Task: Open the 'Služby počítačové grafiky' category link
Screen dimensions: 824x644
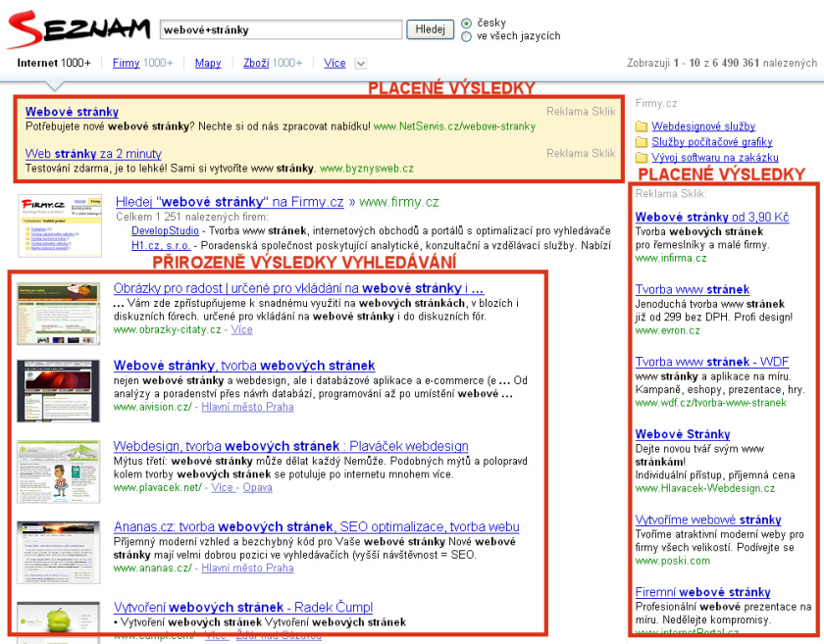Action: pyautogui.click(x=712, y=142)
